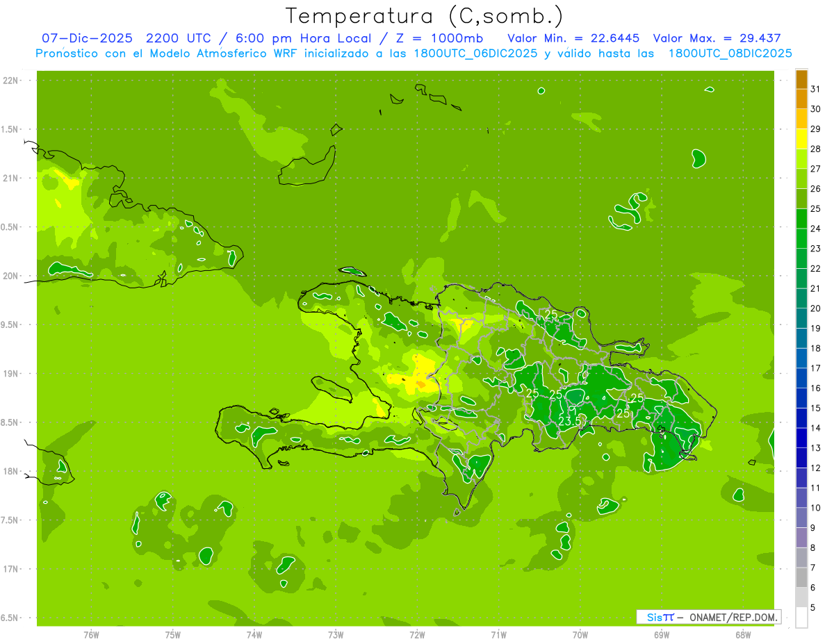Click the yellow color band between 28 and 29
834x644 pixels.
tap(801, 139)
